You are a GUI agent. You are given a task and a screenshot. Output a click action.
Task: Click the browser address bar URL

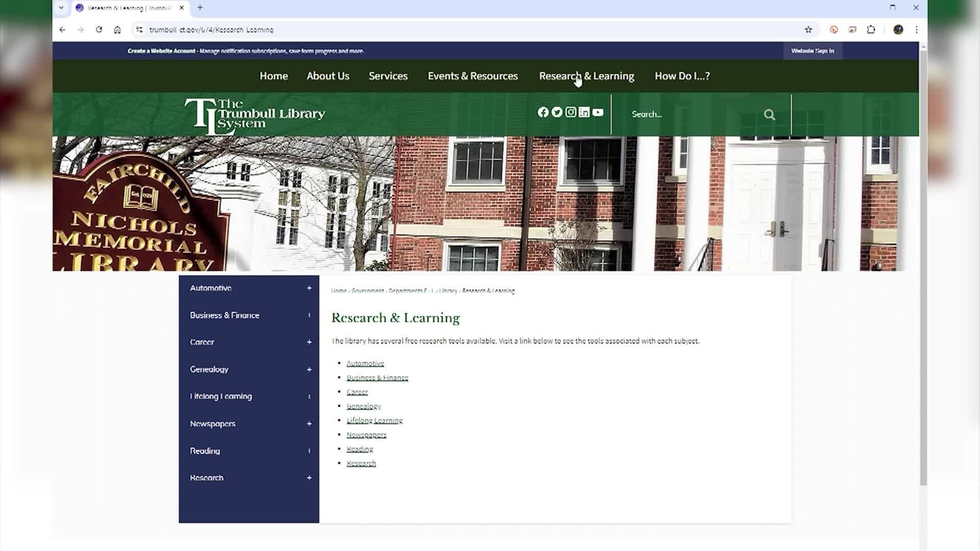tap(211, 30)
